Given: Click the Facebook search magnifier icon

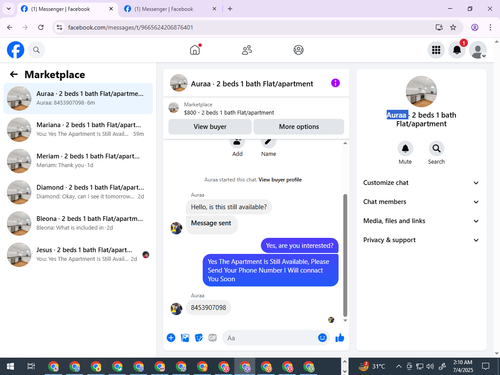Looking at the screenshot, I should click(x=36, y=50).
